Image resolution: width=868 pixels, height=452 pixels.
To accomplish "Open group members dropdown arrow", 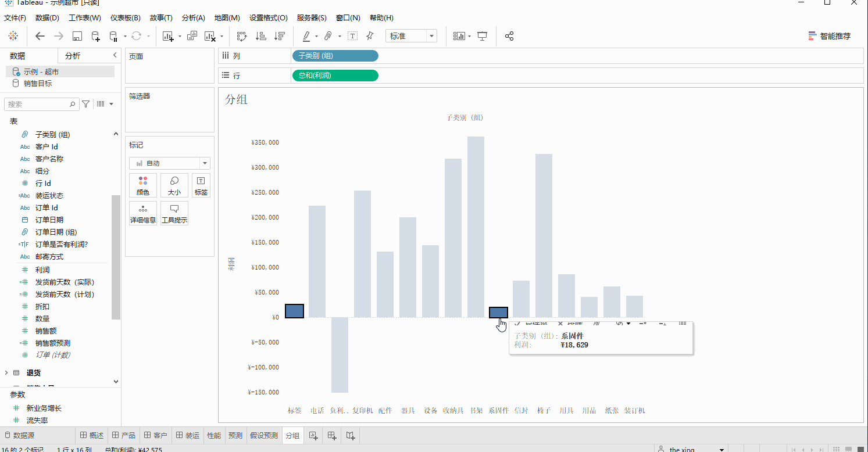I will (340, 36).
